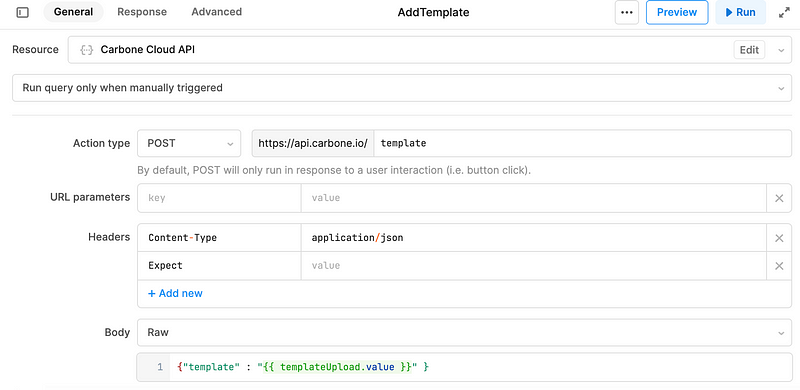The image size is (800, 390).
Task: Click line number 1 in body editor
Action: (x=160, y=367)
